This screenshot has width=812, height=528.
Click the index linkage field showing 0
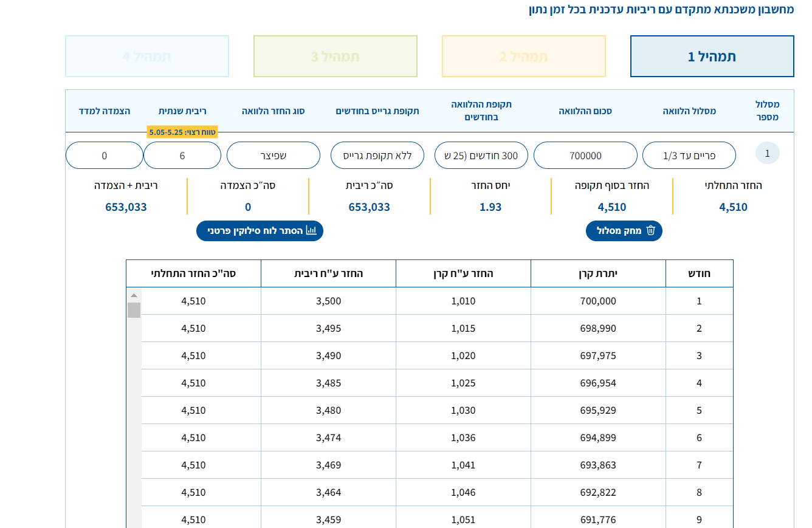[104, 156]
